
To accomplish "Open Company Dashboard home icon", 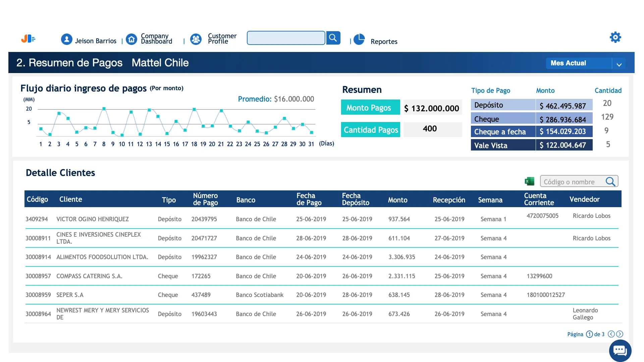I will point(131,39).
